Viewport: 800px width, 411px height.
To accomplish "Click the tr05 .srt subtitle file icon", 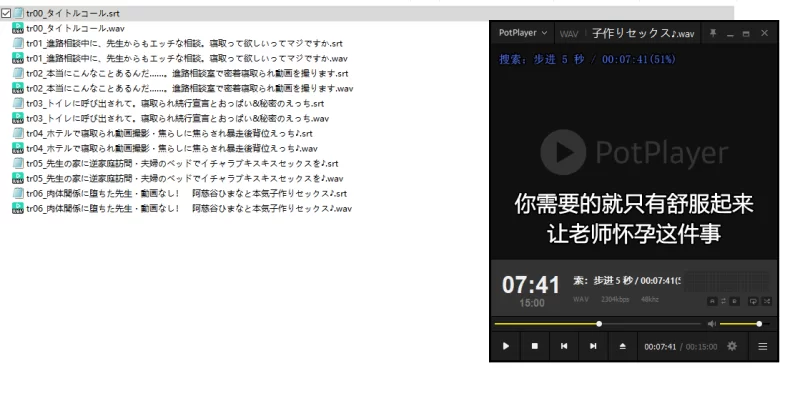I will coord(18,163).
